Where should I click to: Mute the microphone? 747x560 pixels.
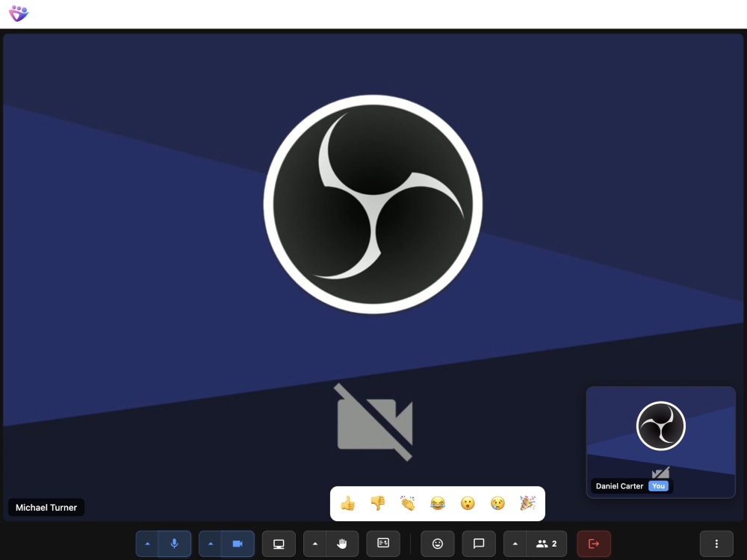(174, 544)
